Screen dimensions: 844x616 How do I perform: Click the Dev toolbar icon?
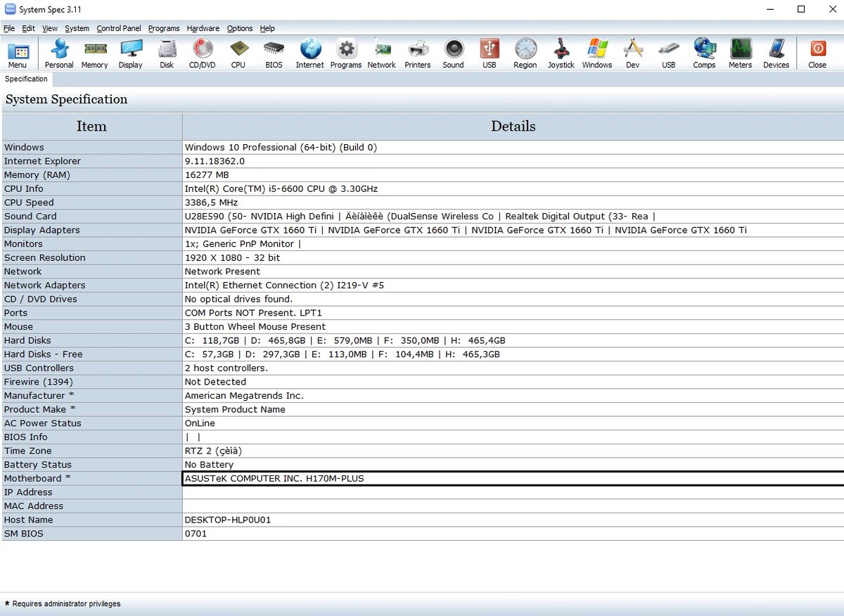tap(633, 54)
